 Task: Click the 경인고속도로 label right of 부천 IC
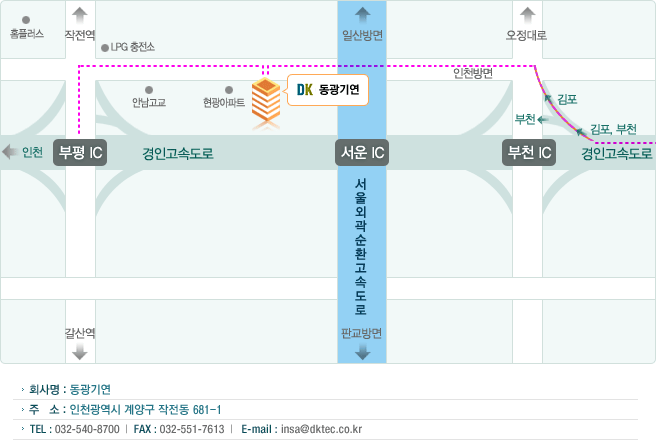pyautogui.click(x=617, y=153)
